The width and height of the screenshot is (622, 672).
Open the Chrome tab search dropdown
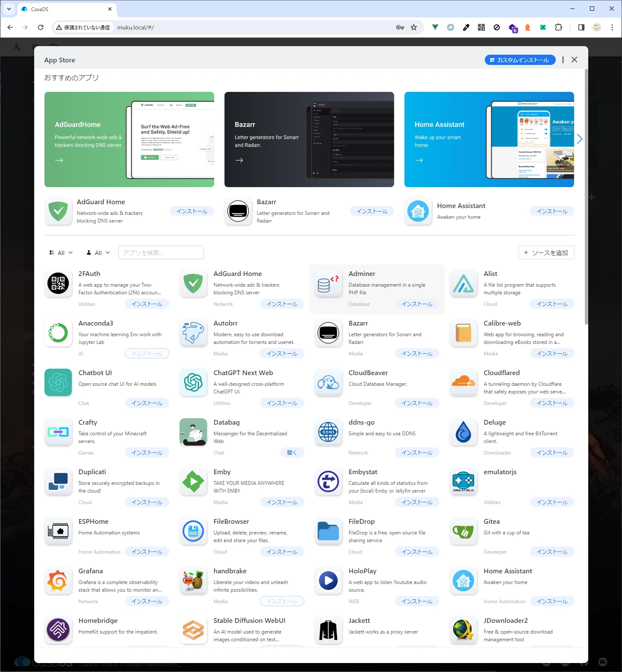(x=9, y=9)
